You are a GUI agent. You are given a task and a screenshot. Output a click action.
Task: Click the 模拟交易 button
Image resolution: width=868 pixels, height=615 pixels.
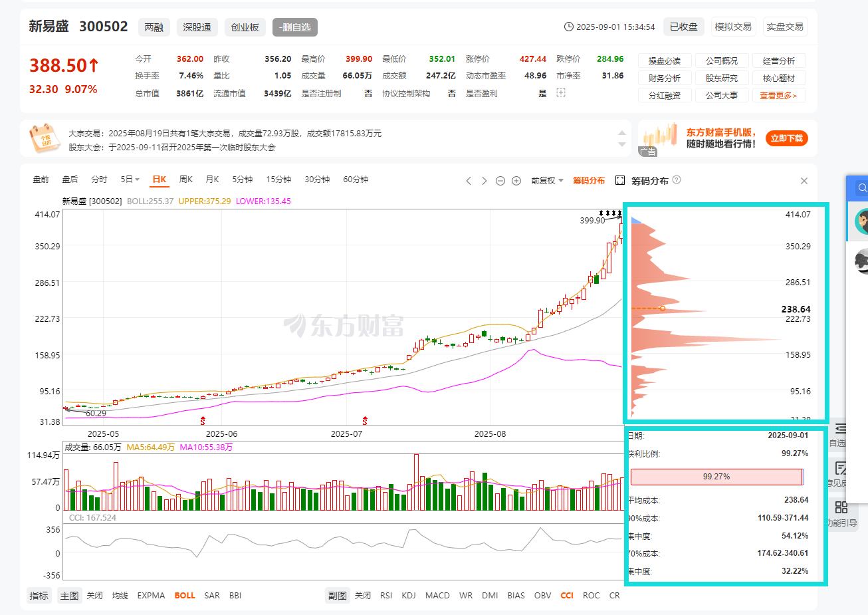click(x=733, y=27)
